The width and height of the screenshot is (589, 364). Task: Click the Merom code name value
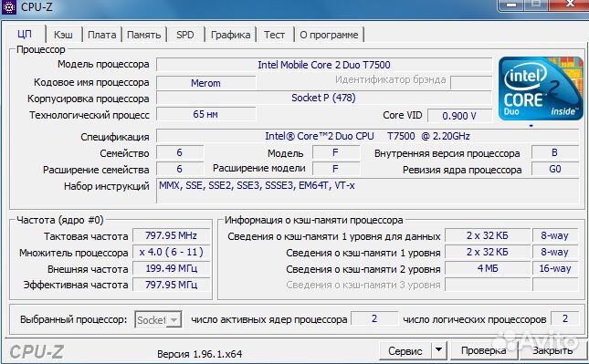click(x=205, y=82)
